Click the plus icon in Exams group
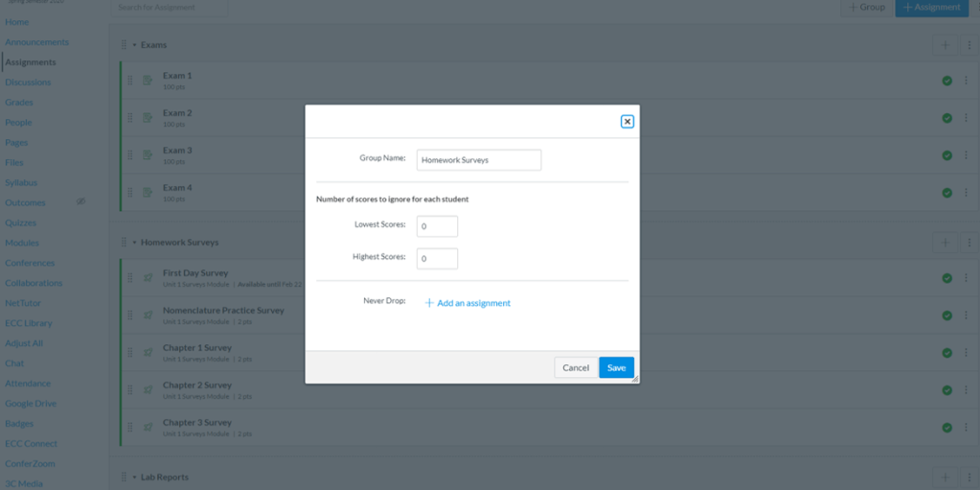980x490 pixels. tap(945, 45)
